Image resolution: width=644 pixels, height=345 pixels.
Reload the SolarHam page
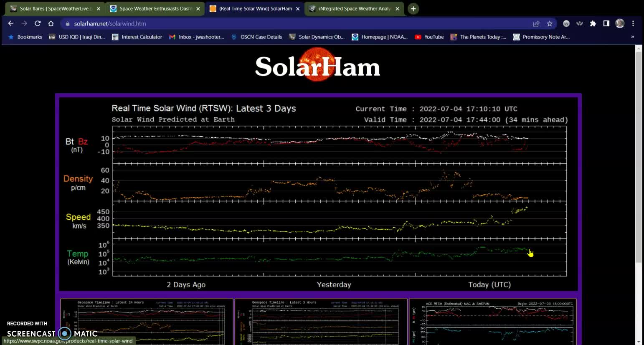coord(38,23)
